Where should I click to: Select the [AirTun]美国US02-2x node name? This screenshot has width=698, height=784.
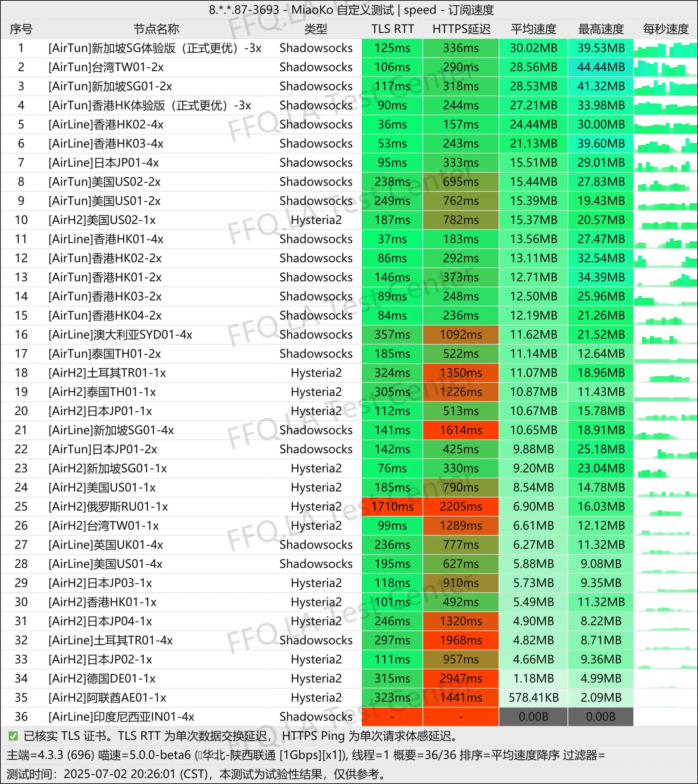pyautogui.click(x=104, y=182)
